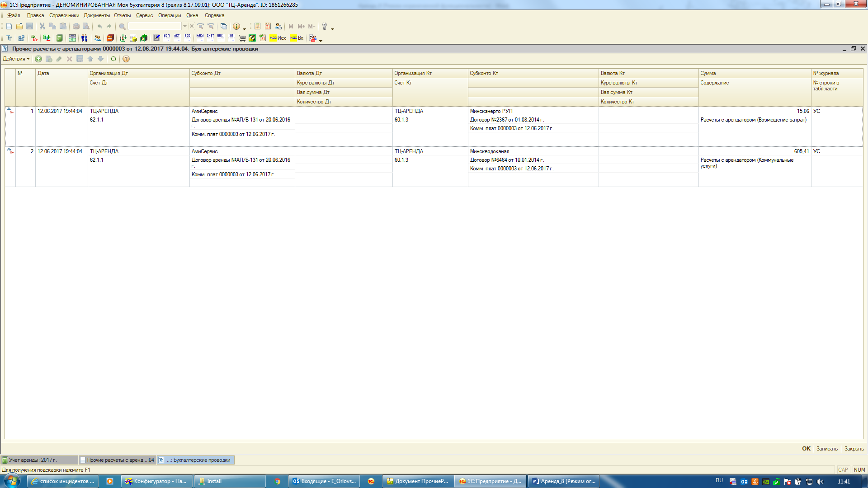Expand the wrench tools dropdown arrow
This screenshot has height=488, width=868.
[332, 28]
